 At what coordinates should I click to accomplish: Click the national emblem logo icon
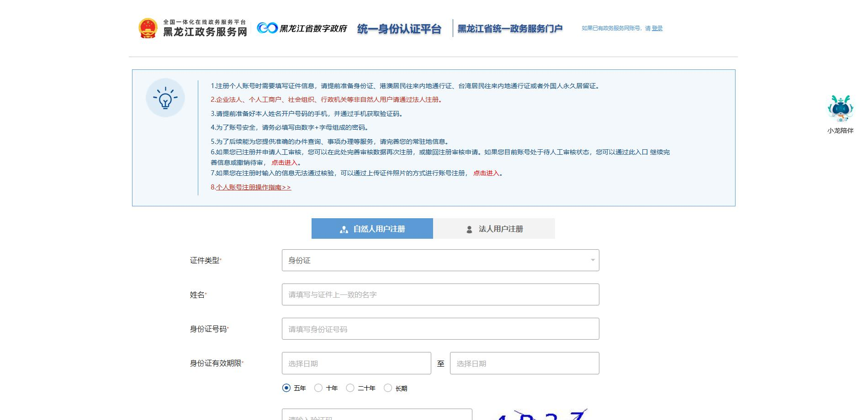coord(148,28)
